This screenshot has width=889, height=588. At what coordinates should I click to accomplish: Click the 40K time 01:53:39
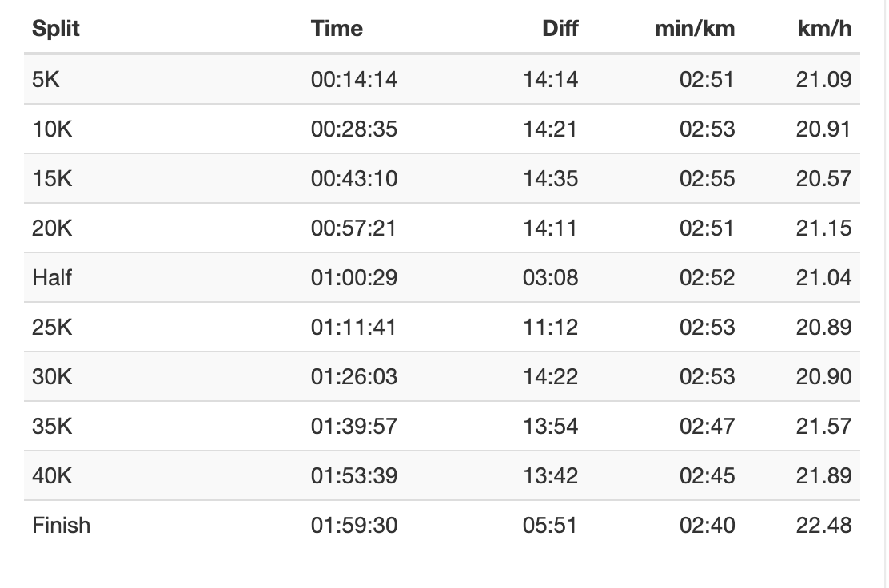[354, 475]
